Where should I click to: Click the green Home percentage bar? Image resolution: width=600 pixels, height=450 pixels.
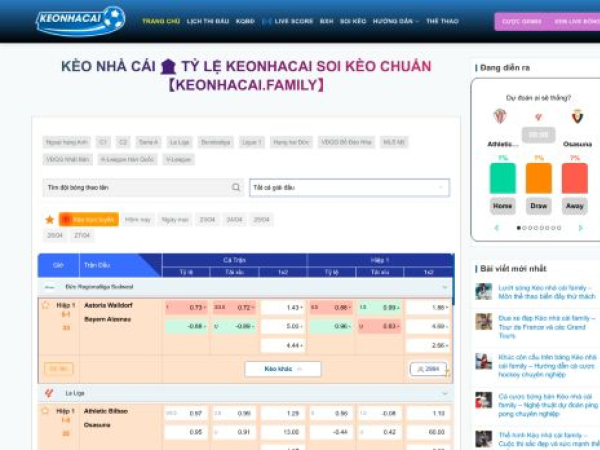(x=503, y=178)
